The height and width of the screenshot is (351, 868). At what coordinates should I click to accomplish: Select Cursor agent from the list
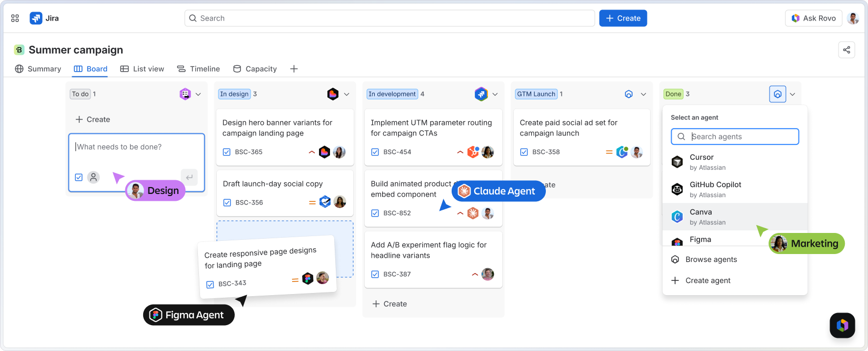735,162
